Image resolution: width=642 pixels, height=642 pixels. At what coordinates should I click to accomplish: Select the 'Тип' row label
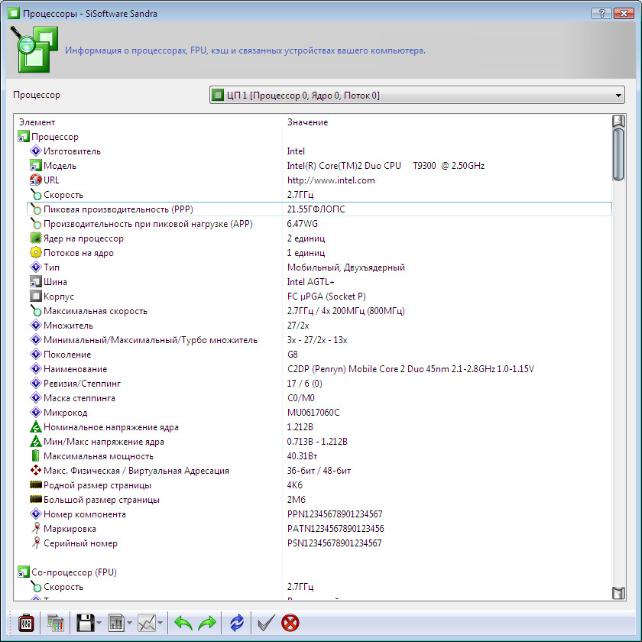(52, 267)
